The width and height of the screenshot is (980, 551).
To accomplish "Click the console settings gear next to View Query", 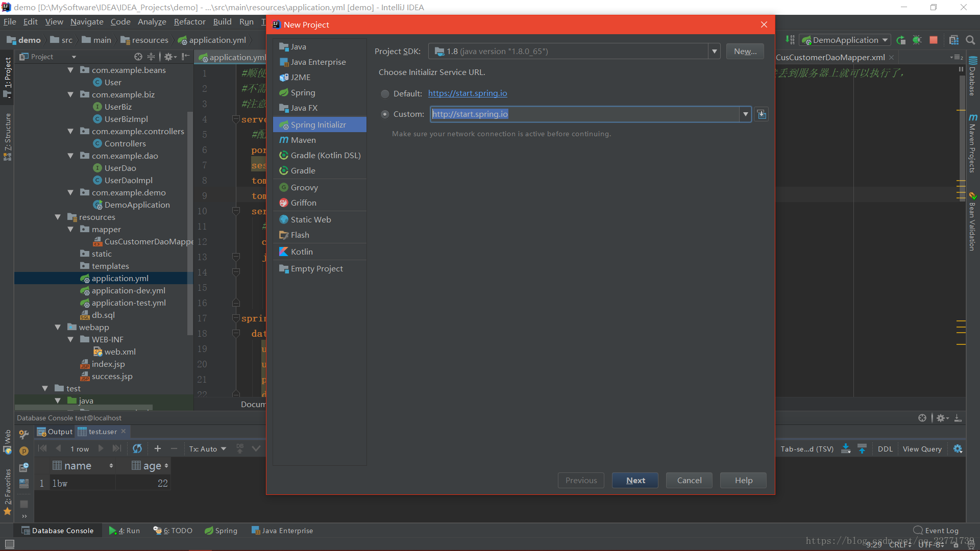I will [x=958, y=448].
